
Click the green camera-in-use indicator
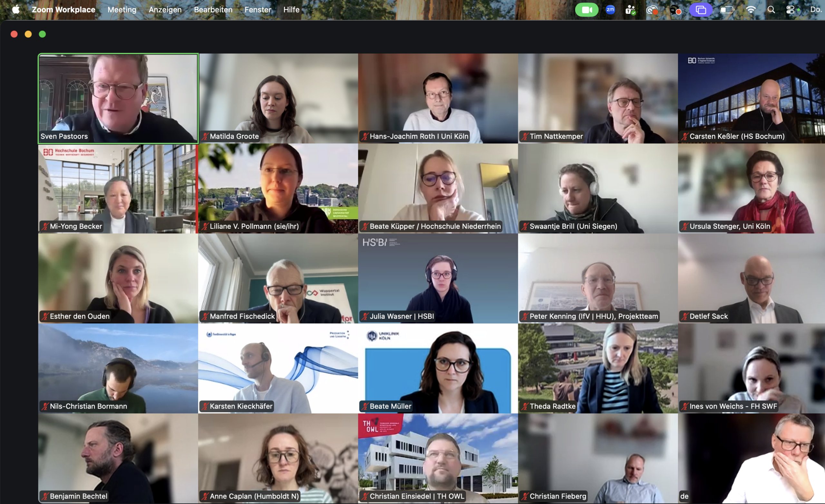tap(586, 10)
